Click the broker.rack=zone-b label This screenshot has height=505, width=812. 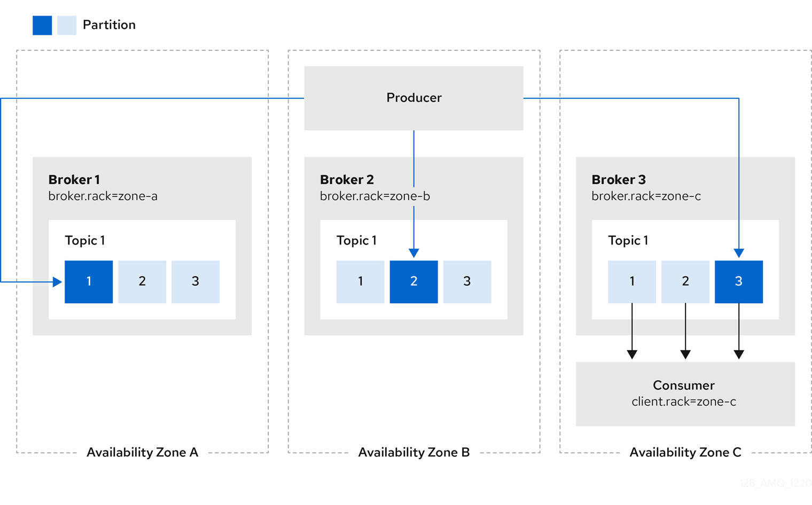coord(375,196)
